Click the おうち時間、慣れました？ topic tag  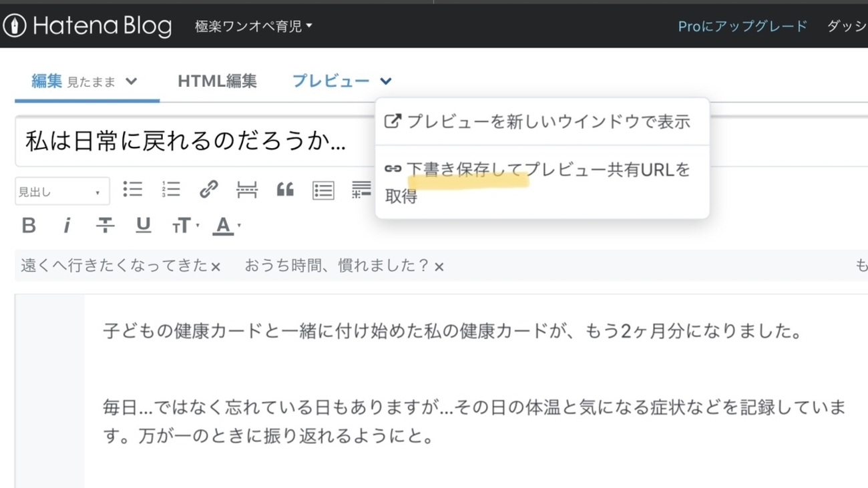tap(337, 266)
